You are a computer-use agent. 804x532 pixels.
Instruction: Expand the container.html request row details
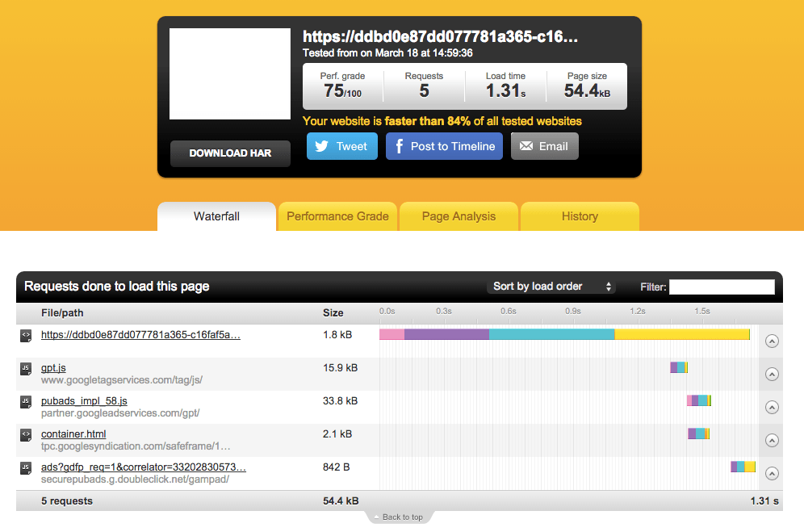tap(771, 440)
